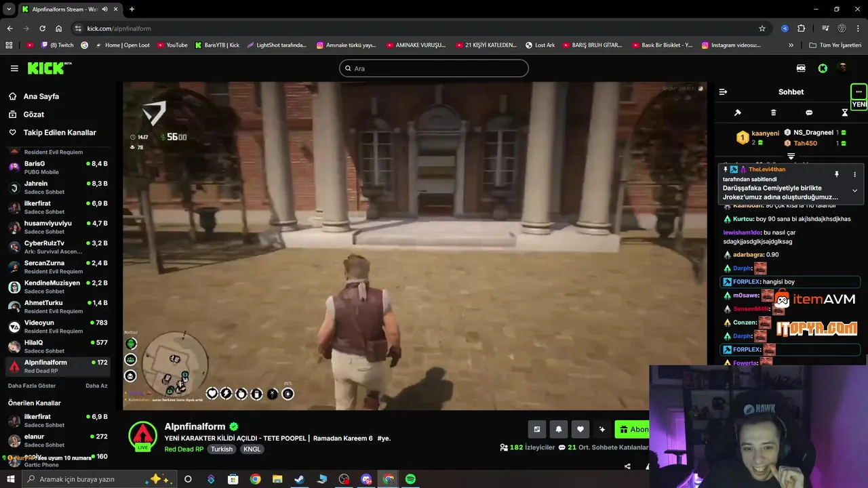Viewport: 868px width, 488px height.
Task: Click the store icon in Kick top bar
Action: tap(801, 68)
